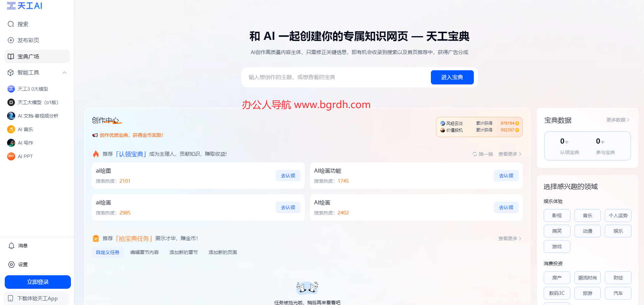Open the AI 音乐 music icon
This screenshot has height=305, width=644.
pyautogui.click(x=11, y=129)
